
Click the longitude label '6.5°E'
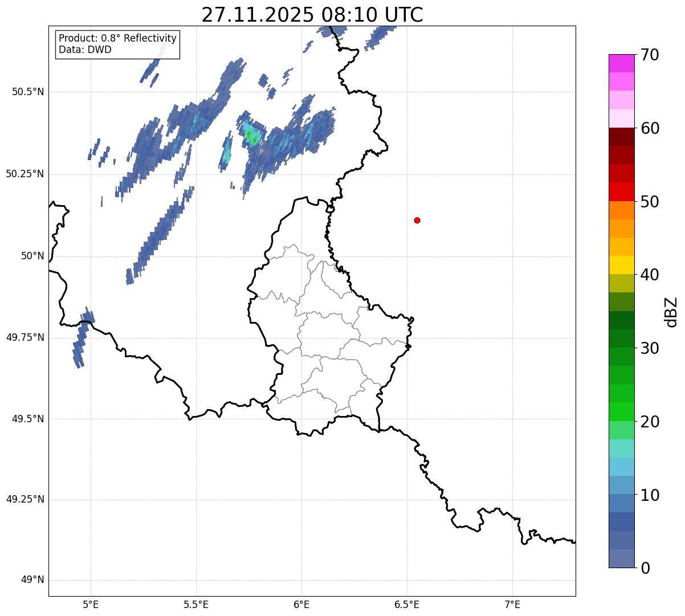point(407,604)
